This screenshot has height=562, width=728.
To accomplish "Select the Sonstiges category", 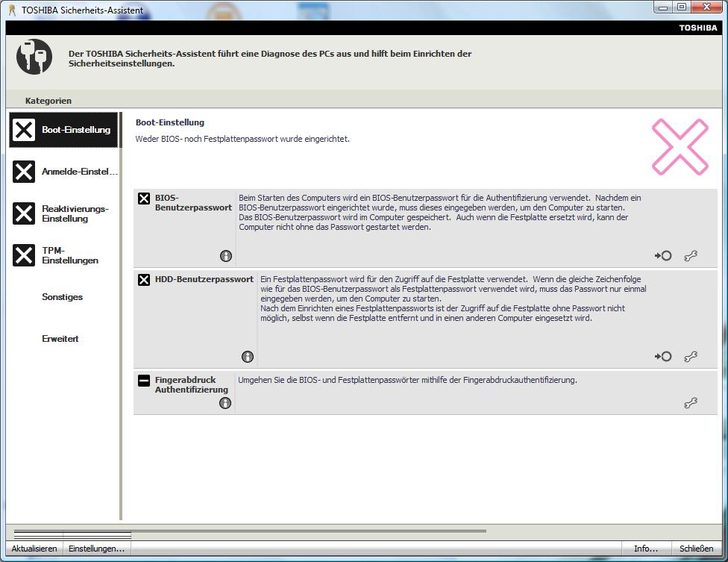I will (x=62, y=297).
